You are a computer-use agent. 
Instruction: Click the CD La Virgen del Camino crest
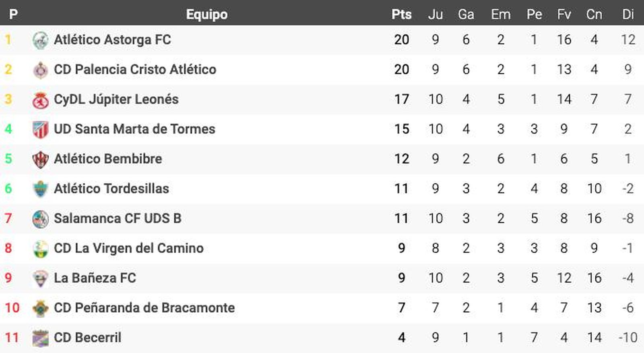[x=40, y=249]
